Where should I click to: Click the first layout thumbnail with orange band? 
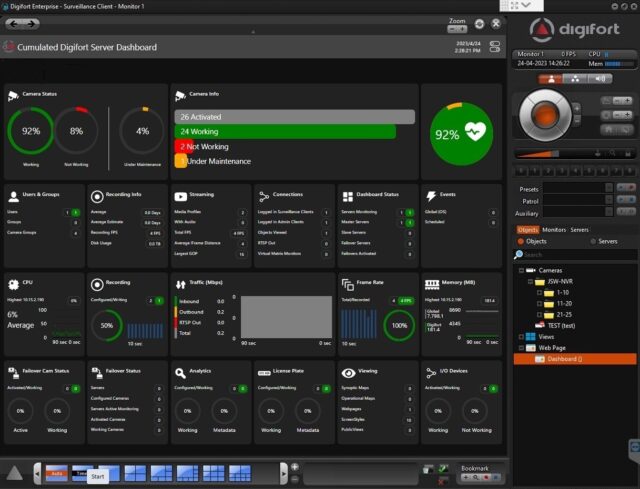56,473
